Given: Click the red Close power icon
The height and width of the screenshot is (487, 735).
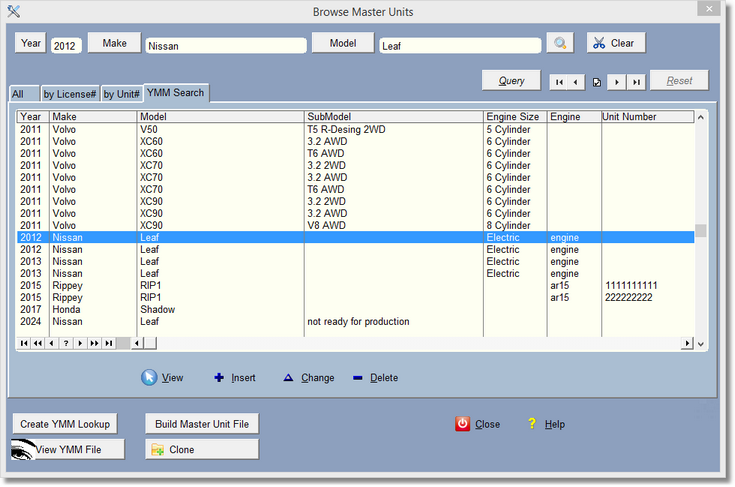Looking at the screenshot, I should click(x=462, y=424).
